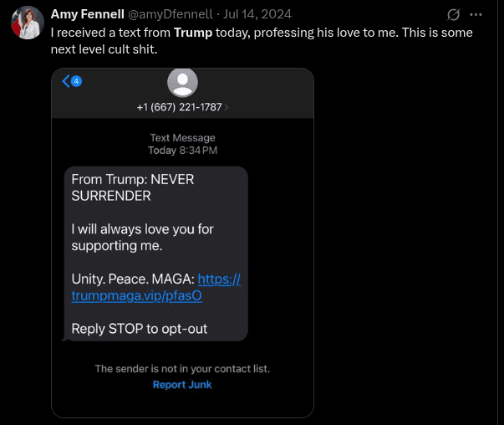Click the Grok explain icon on tweet
Image resolution: width=504 pixels, height=425 pixels.
[x=454, y=15]
